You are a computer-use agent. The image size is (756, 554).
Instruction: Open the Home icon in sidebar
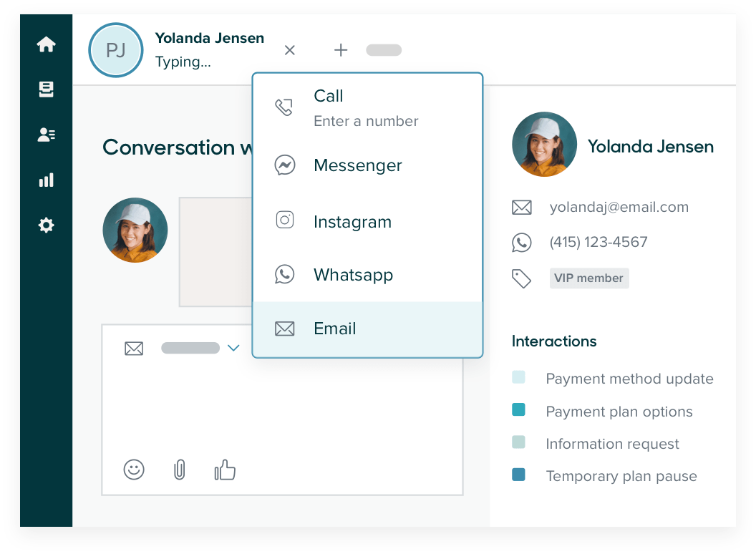click(47, 44)
